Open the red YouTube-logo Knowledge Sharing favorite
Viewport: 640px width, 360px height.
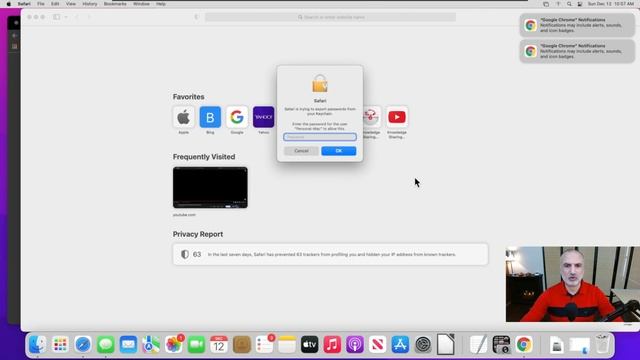(x=397, y=117)
